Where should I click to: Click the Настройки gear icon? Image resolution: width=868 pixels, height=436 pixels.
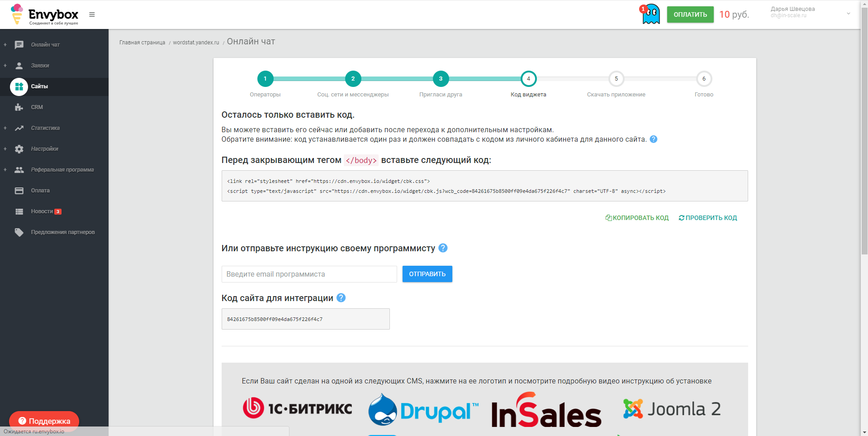coord(19,149)
